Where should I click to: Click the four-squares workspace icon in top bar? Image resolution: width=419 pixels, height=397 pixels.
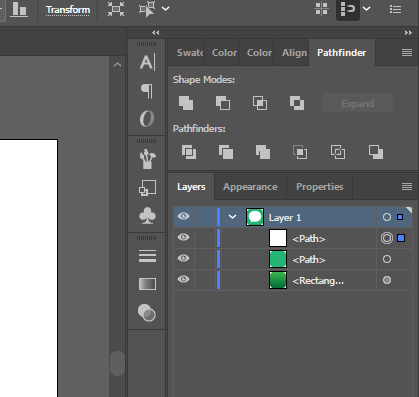click(x=322, y=9)
